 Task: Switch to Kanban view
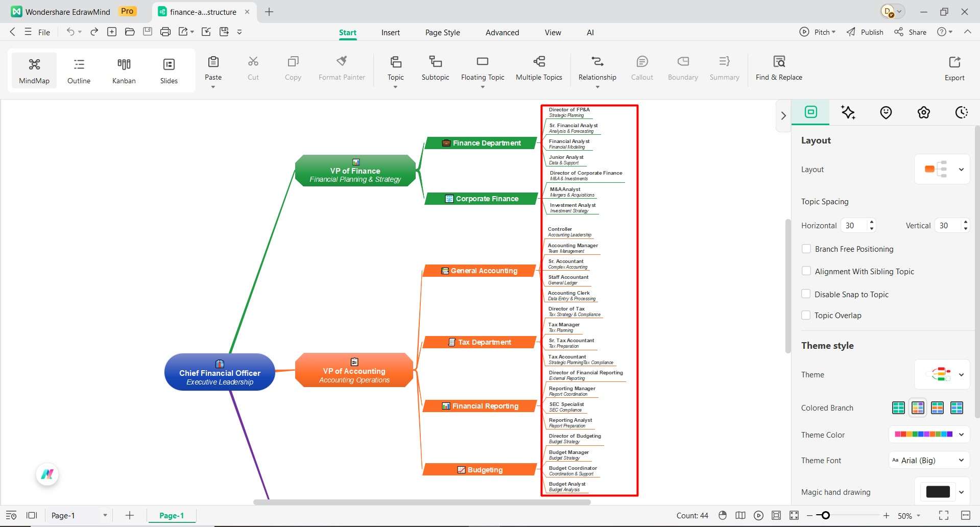pos(124,70)
